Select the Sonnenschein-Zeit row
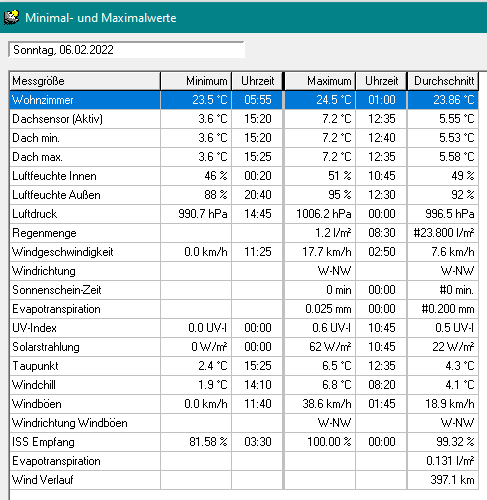The image size is (487, 500). tap(244, 290)
